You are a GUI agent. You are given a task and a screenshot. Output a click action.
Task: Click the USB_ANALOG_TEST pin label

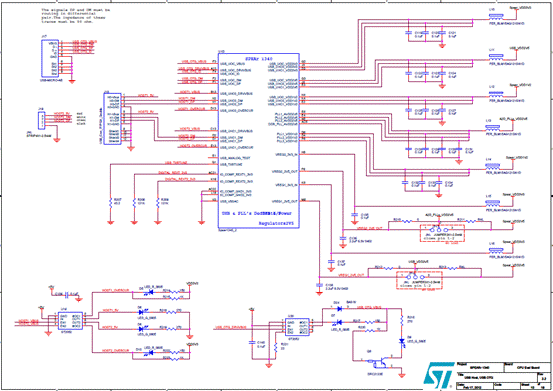(x=236, y=158)
